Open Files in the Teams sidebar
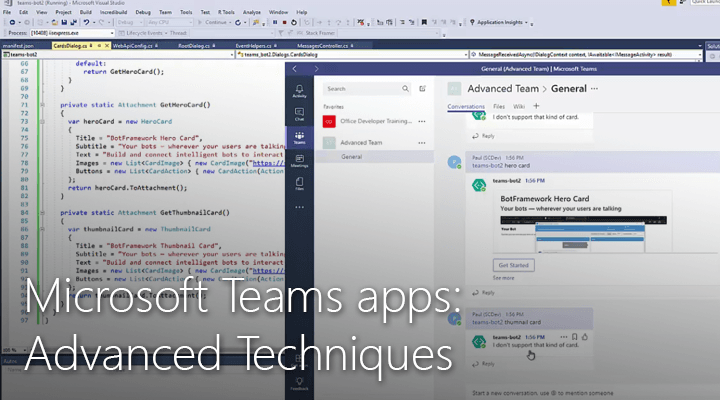 pos(299,184)
